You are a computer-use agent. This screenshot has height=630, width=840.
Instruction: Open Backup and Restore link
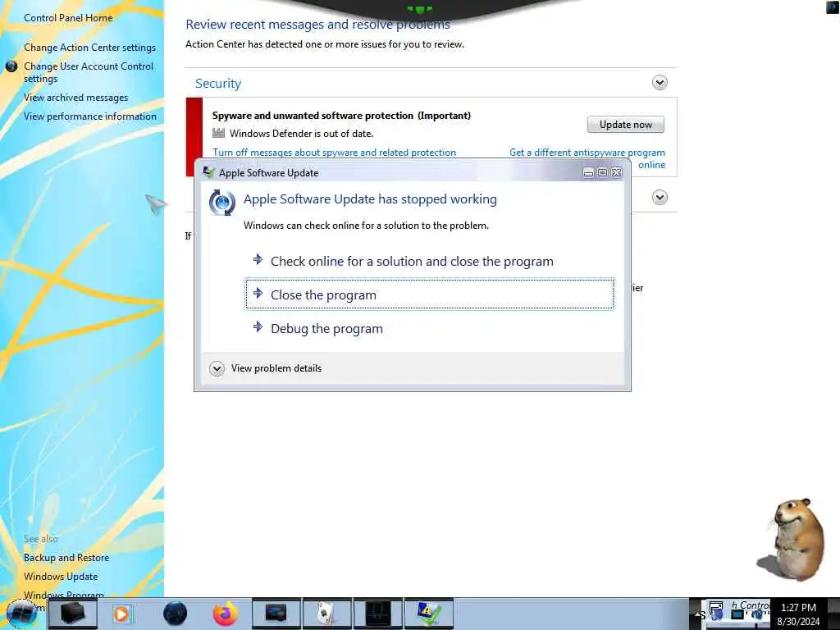[66, 557]
